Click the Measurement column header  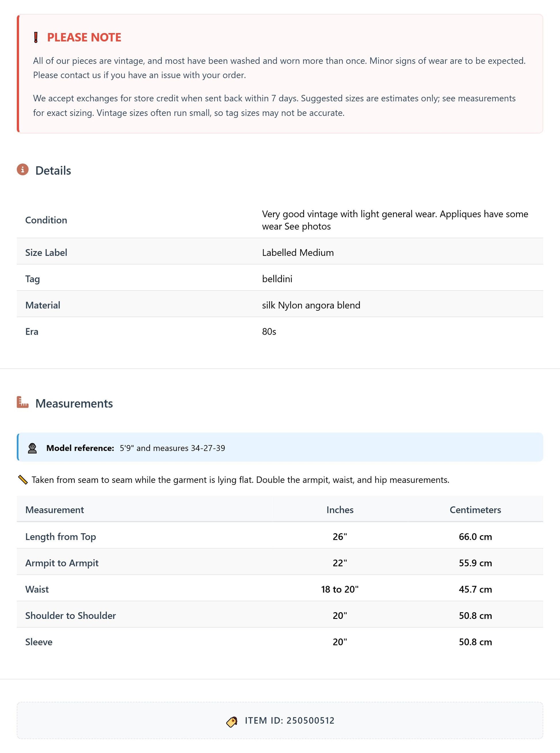pyautogui.click(x=55, y=510)
